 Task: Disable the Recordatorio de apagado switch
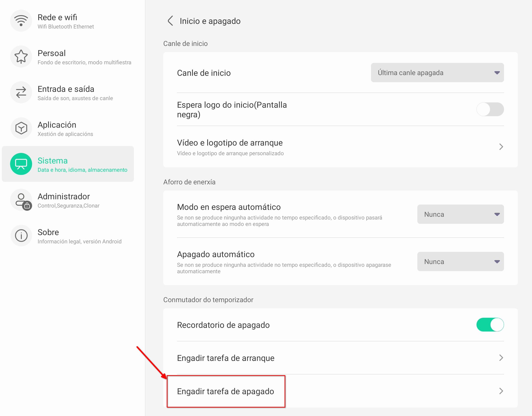click(x=490, y=325)
